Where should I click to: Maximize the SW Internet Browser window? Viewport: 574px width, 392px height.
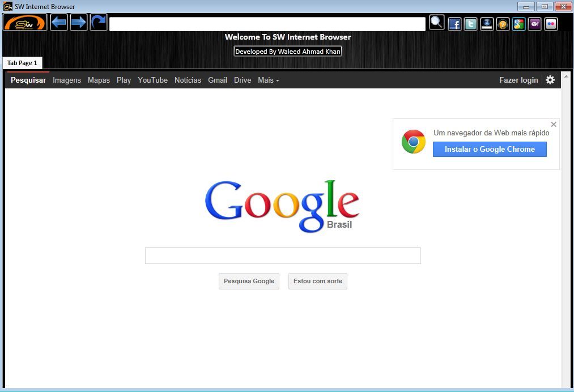[x=545, y=7]
